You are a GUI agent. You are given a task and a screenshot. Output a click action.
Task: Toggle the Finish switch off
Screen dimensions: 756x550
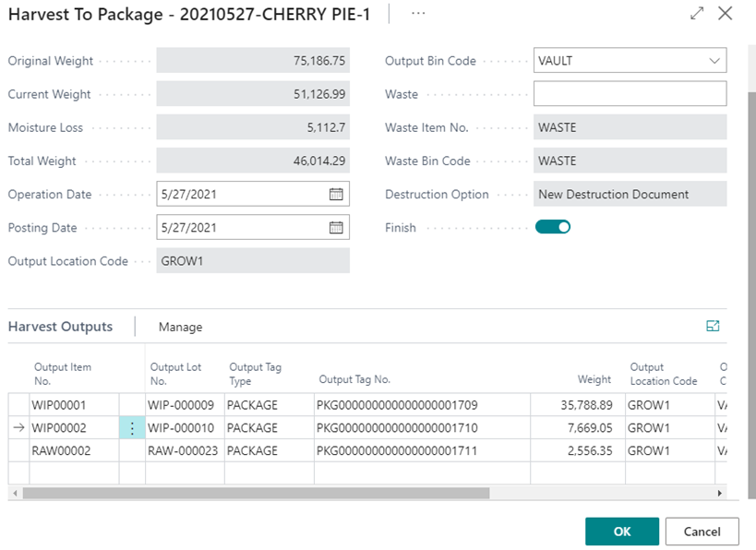pyautogui.click(x=553, y=227)
